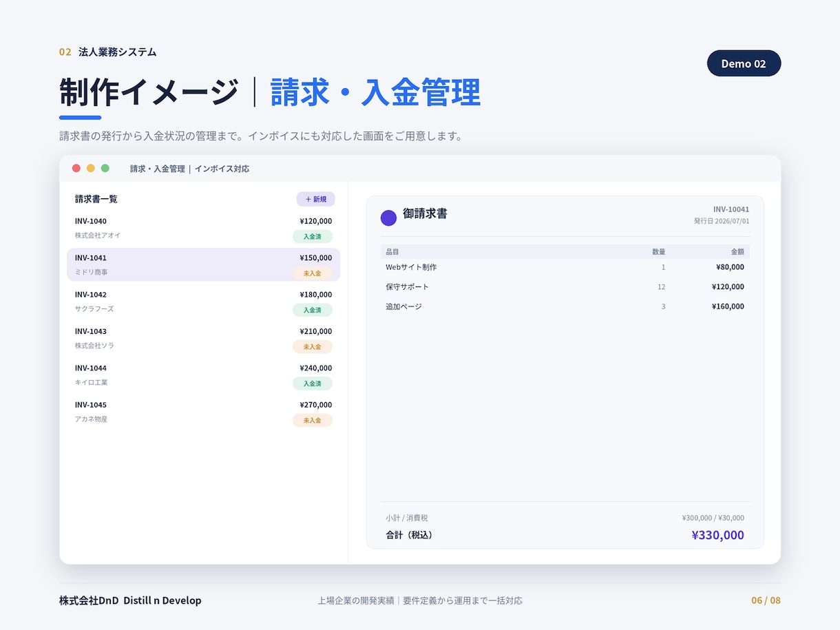Click the 御請求書 title

425,213
